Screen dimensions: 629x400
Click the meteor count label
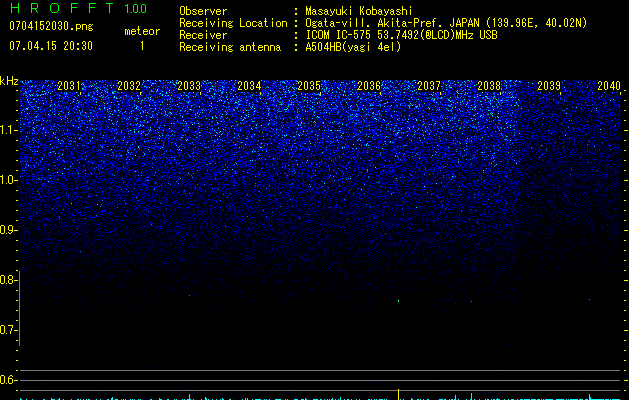click(x=142, y=31)
